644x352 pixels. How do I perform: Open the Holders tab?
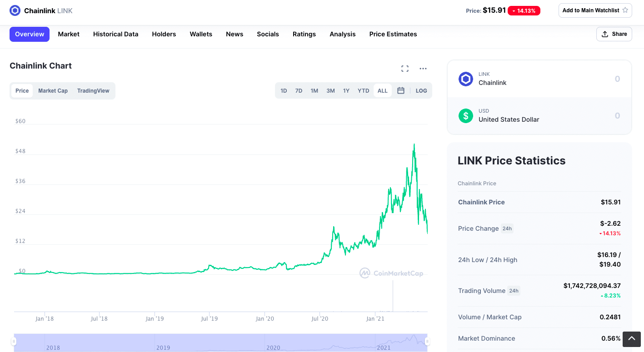pos(164,34)
